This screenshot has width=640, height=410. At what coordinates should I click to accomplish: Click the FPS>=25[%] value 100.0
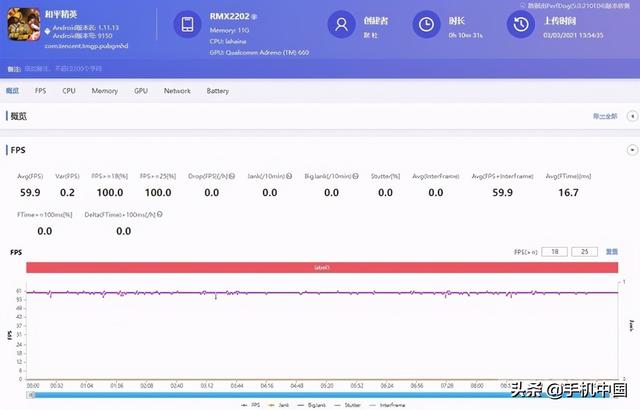[x=158, y=193]
